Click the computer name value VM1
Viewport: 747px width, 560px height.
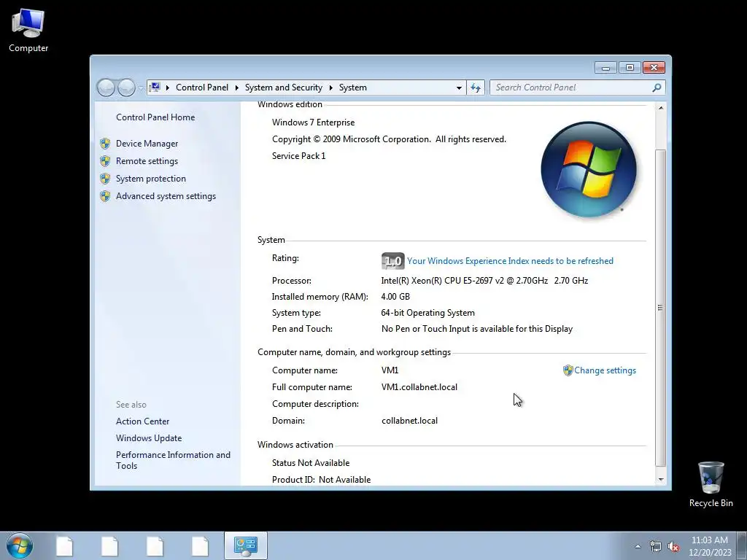point(390,370)
